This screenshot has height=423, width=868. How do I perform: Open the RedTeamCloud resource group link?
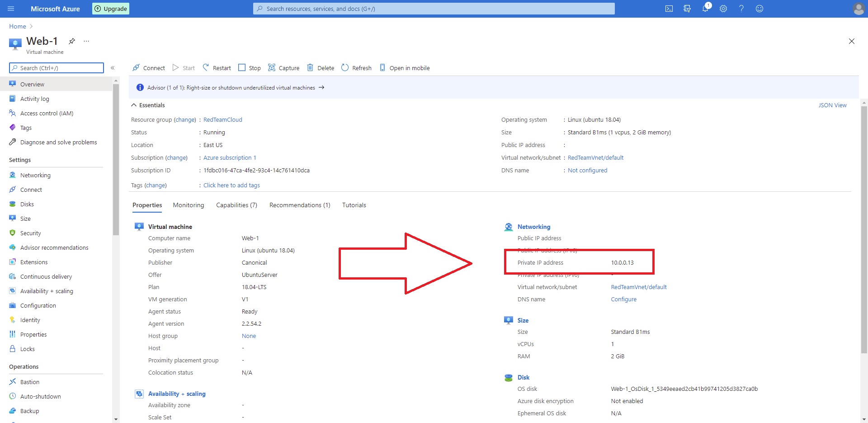(x=223, y=119)
